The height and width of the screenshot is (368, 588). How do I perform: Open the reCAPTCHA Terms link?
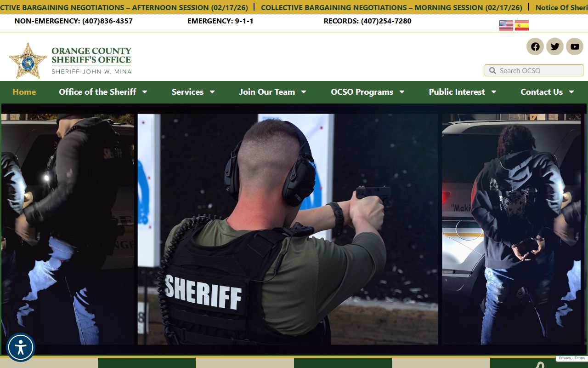(x=580, y=358)
